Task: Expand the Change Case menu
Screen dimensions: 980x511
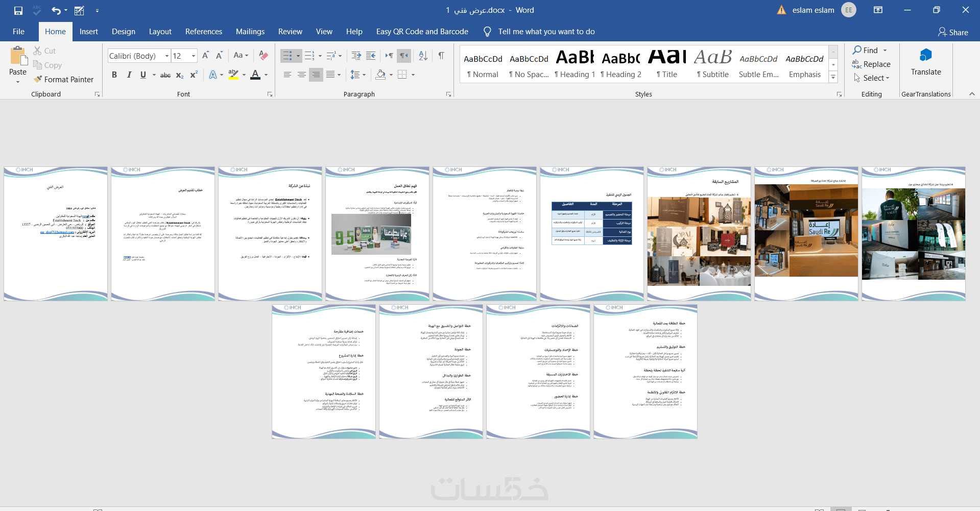Action: click(x=241, y=56)
